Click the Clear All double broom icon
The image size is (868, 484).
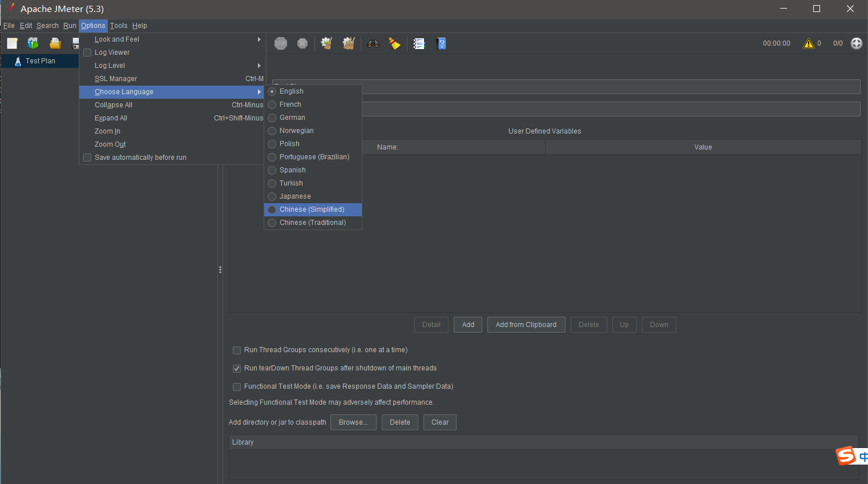[x=349, y=43]
